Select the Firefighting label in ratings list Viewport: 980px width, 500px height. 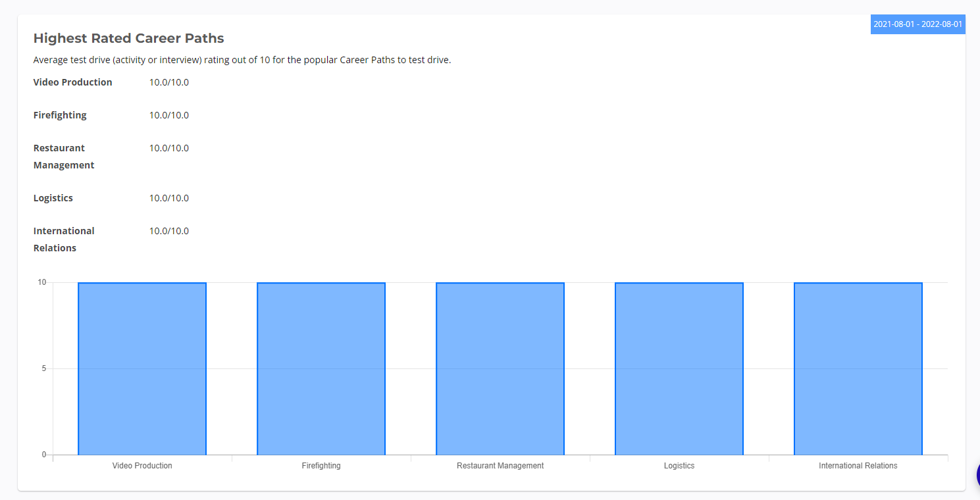coord(60,115)
